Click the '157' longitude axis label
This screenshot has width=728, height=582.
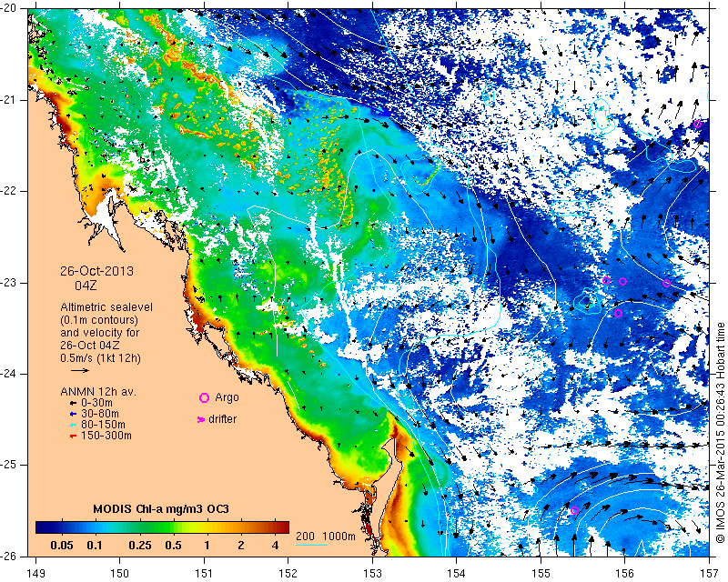709,574
